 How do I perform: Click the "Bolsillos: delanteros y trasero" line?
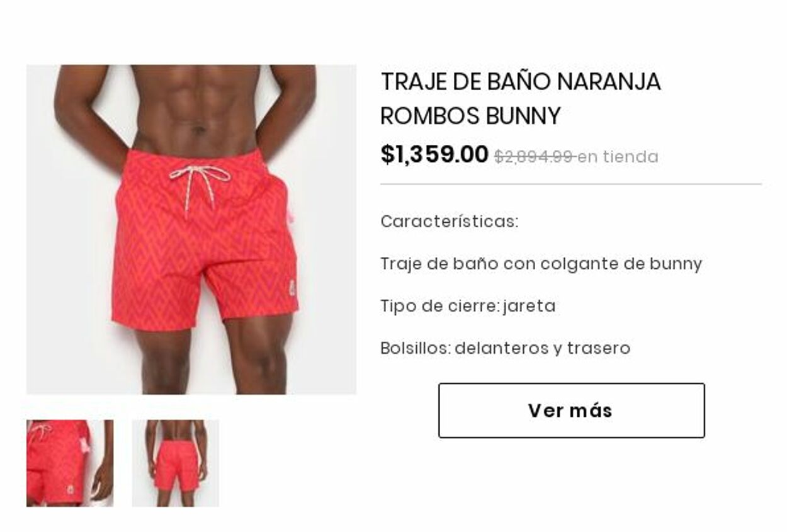(x=505, y=348)
